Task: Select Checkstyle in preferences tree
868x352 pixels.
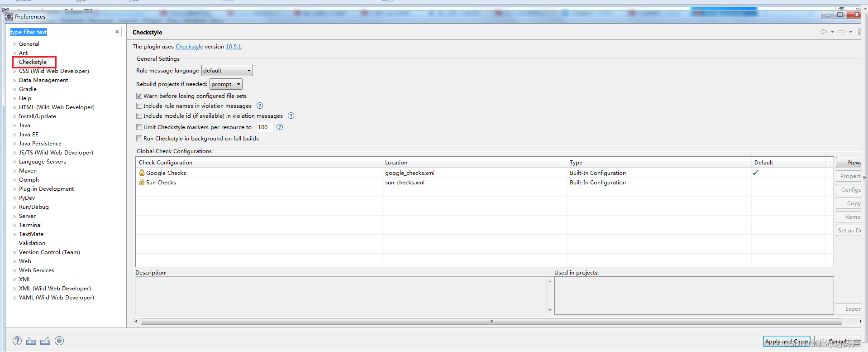Action: click(x=33, y=62)
